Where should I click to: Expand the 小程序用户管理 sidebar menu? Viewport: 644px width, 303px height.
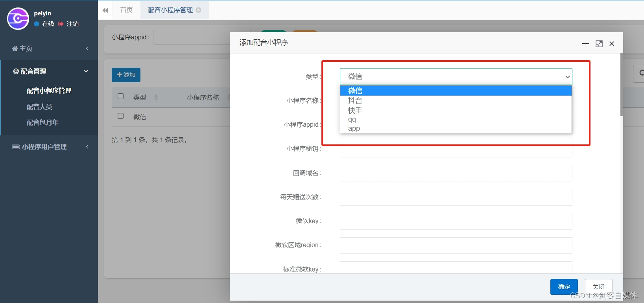49,147
